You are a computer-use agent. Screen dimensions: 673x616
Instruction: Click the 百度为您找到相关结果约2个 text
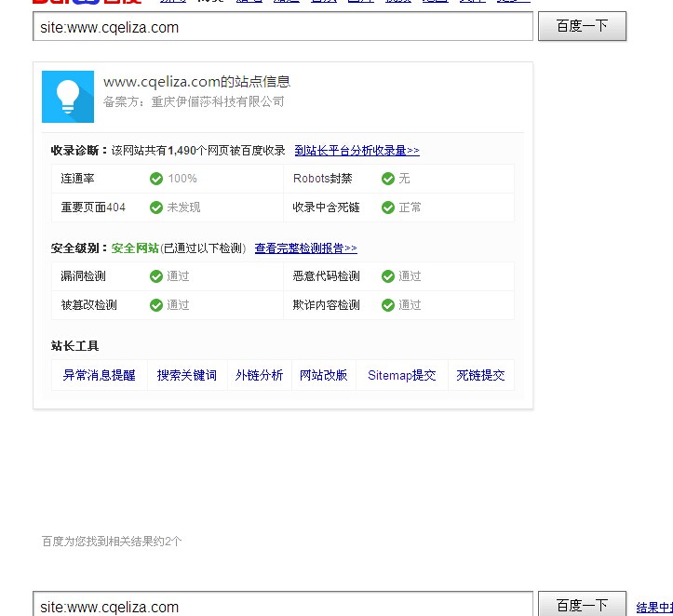112,542
